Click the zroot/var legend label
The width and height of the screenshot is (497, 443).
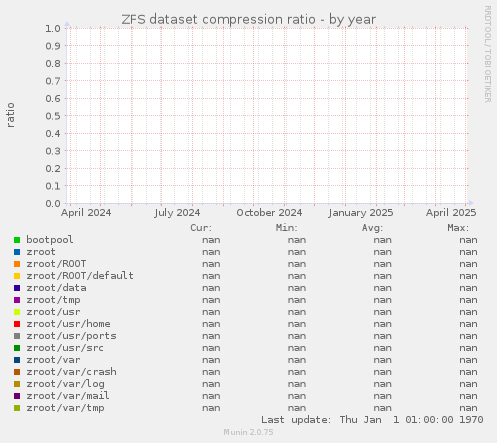[x=53, y=360]
